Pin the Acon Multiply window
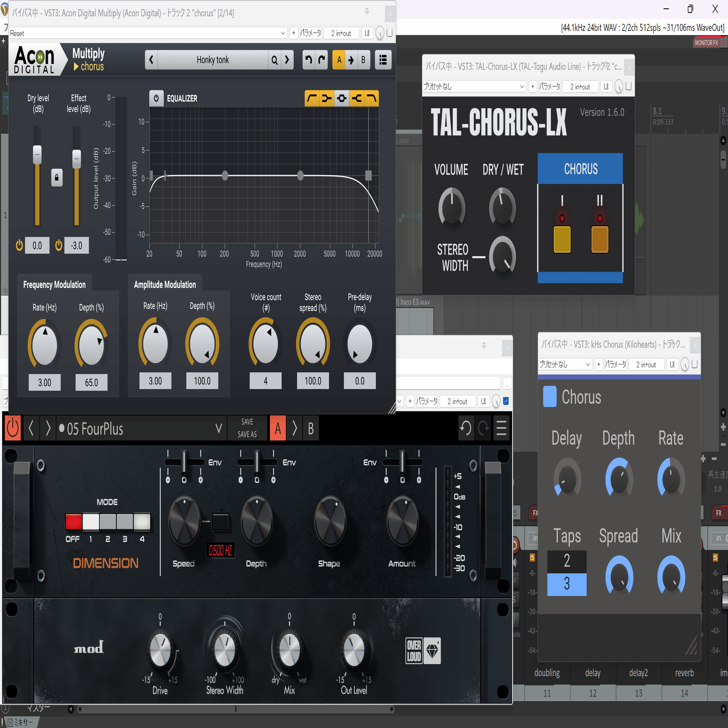Image resolution: width=728 pixels, height=728 pixels. click(367, 12)
